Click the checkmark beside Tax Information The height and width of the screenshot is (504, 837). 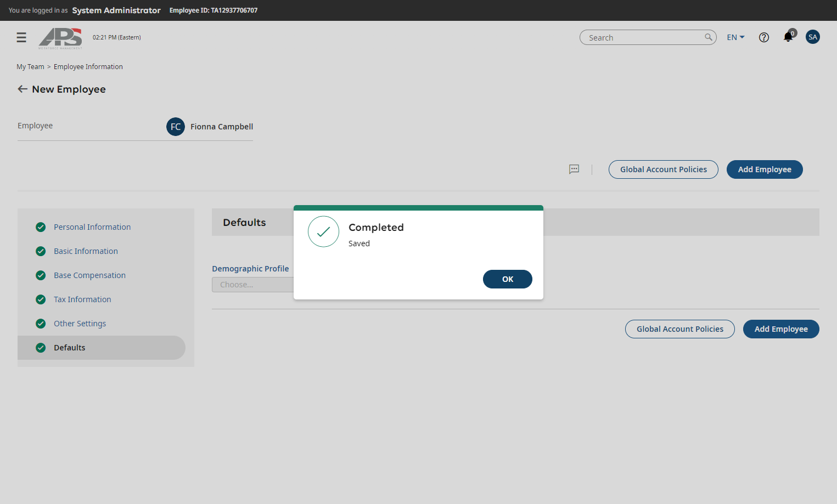click(41, 299)
